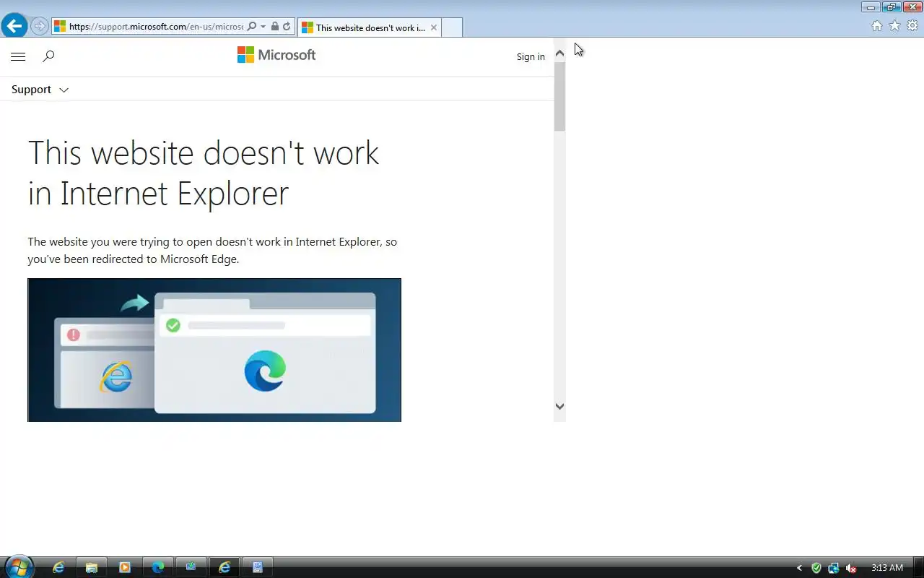Close the 'This website doesn't work' tab
Screen dimensions: 924x578
(434, 27)
